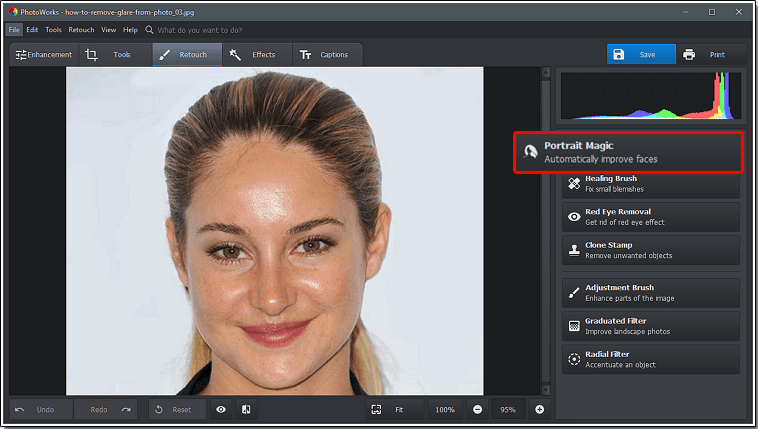Click the Fit to screen button
This screenshot has height=429, width=758.
pyautogui.click(x=394, y=410)
